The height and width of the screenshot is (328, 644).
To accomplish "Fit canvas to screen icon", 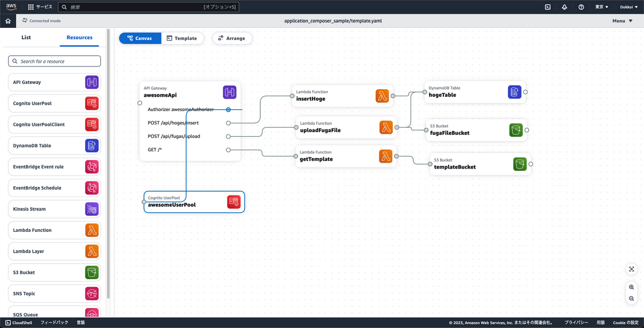I will [631, 269].
